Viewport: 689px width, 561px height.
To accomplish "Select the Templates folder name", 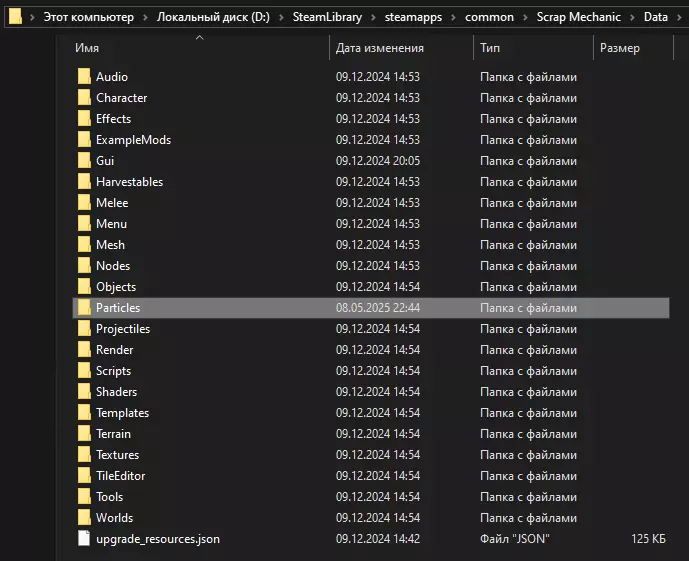I will click(123, 413).
